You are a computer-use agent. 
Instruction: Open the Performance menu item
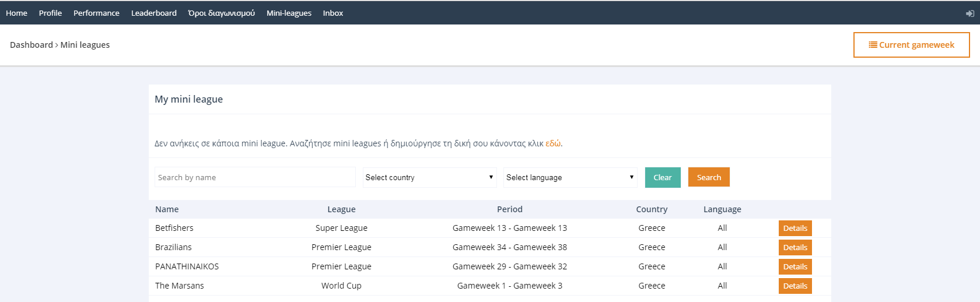pyautogui.click(x=96, y=13)
